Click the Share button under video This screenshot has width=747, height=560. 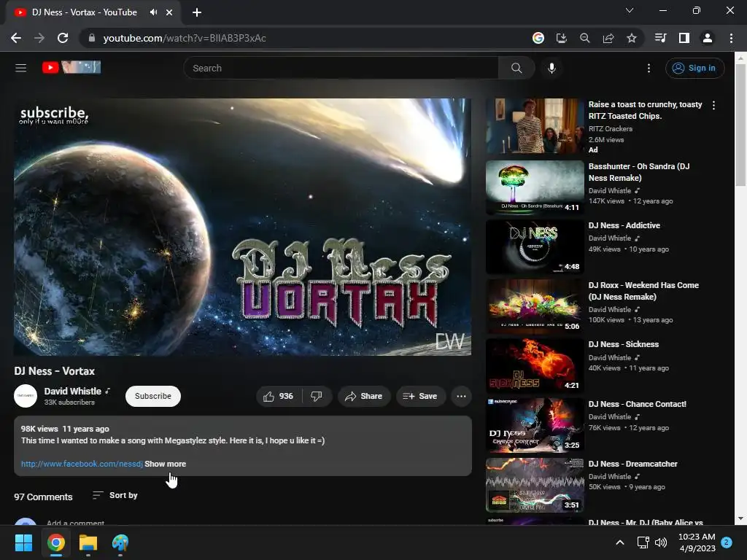click(x=364, y=396)
